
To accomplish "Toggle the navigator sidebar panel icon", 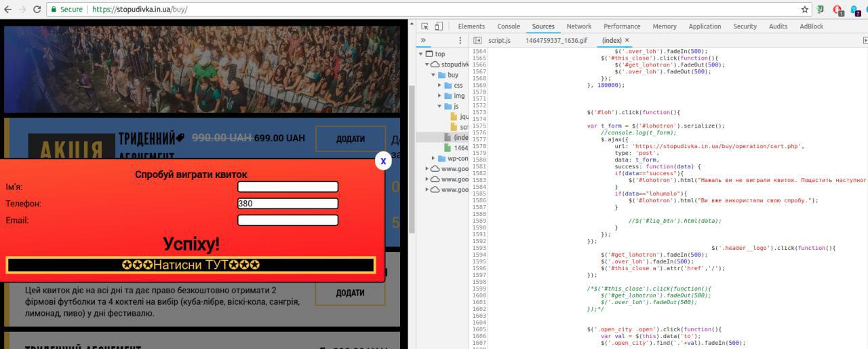I will 477,40.
